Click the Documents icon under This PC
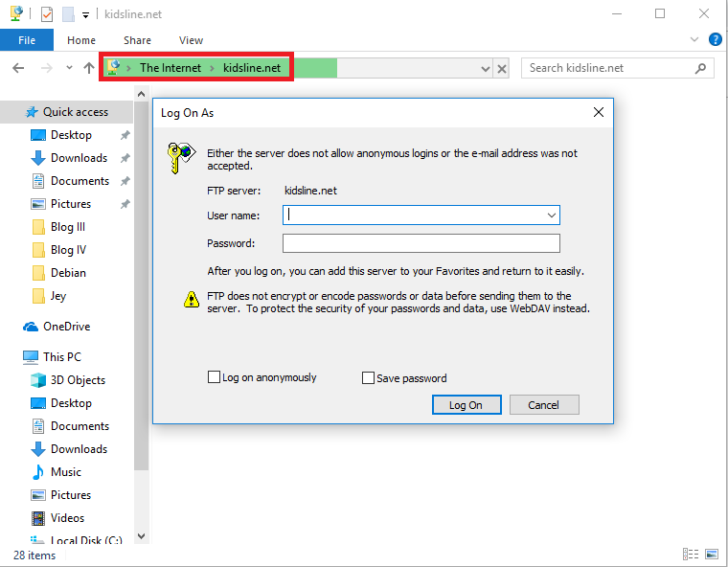728x567 pixels. [38, 426]
